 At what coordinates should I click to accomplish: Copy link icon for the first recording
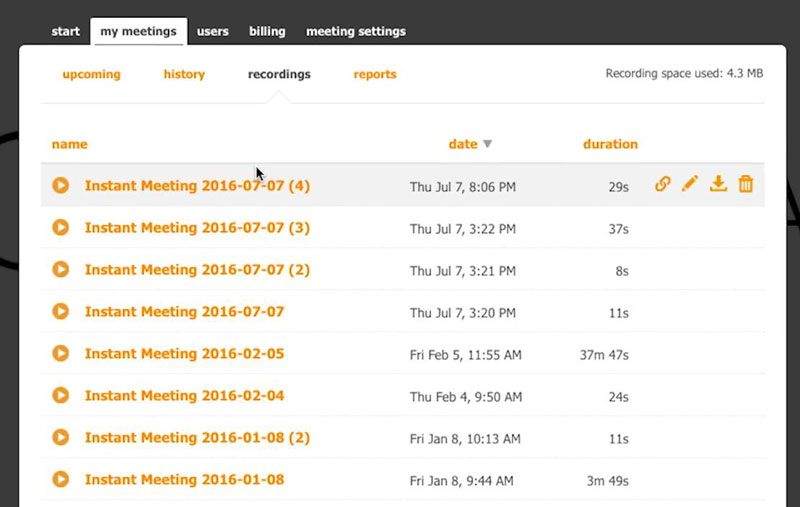coord(662,184)
